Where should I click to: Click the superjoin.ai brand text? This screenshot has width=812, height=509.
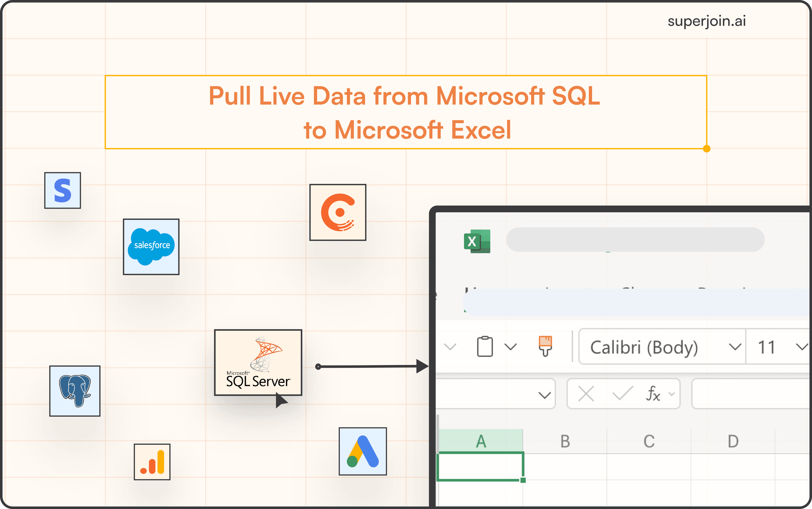[707, 21]
